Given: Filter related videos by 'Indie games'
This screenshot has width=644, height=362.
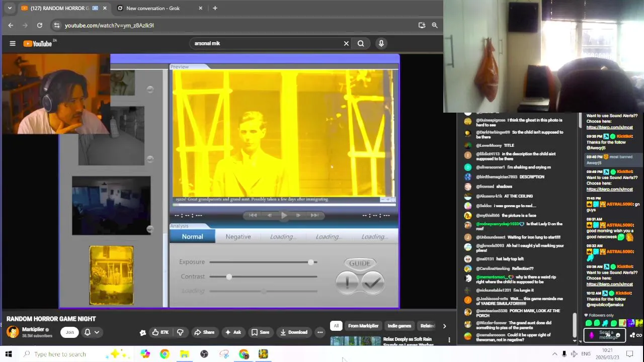Looking at the screenshot, I should pos(399,326).
